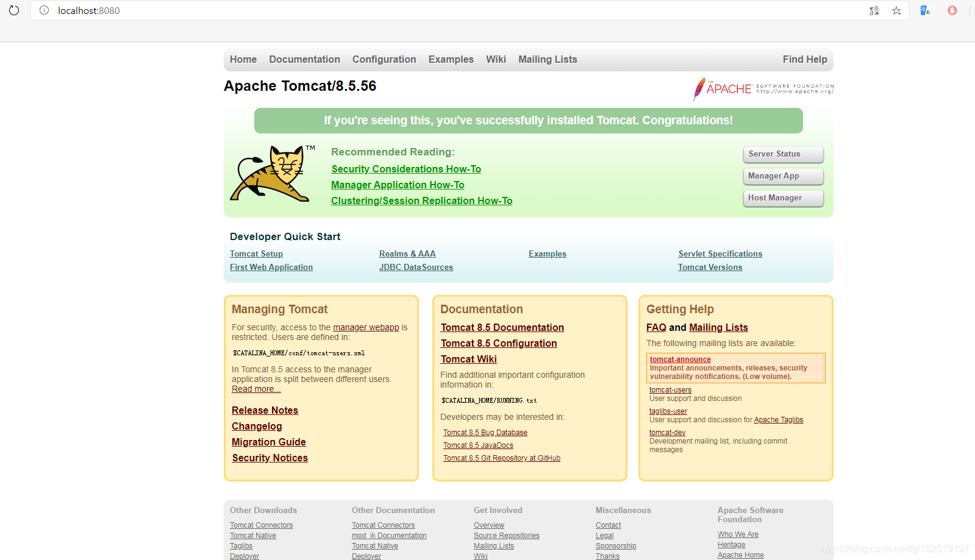Open First Web Application link

tap(271, 267)
